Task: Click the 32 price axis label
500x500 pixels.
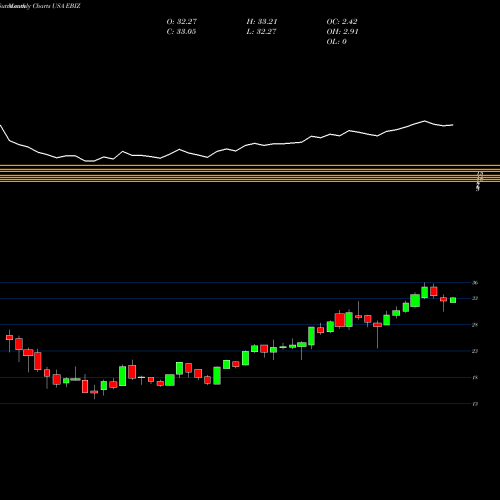Action: pyautogui.click(x=475, y=298)
